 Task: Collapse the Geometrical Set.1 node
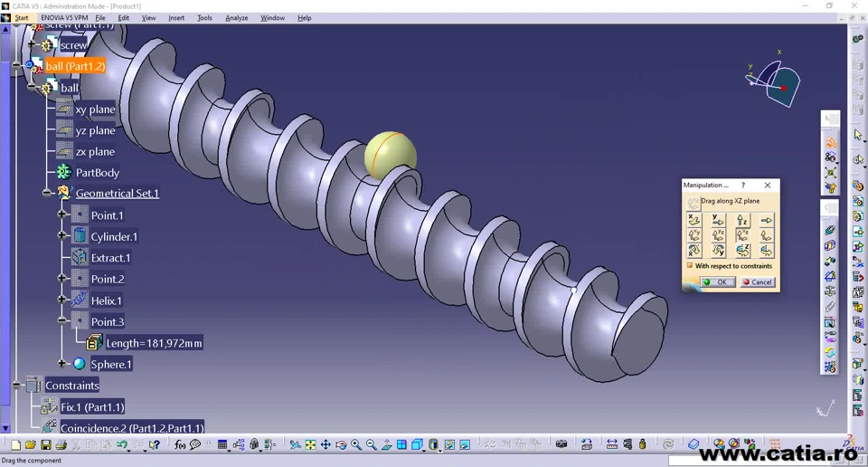pos(47,193)
